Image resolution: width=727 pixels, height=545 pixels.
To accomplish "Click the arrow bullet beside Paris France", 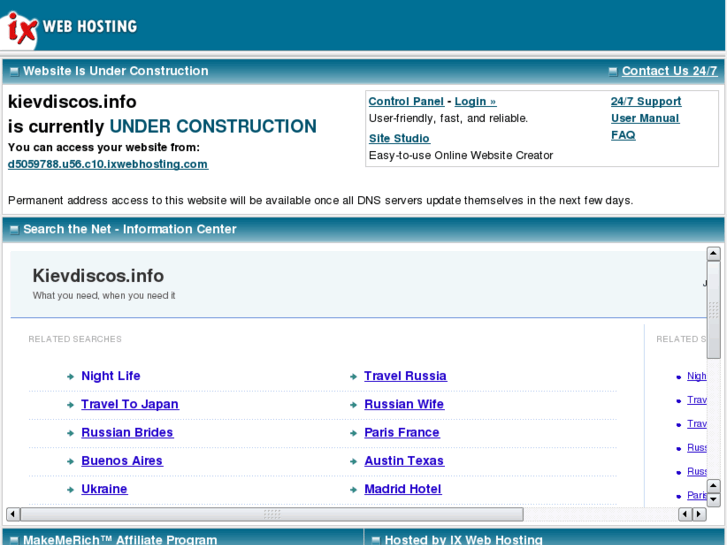I will [353, 433].
